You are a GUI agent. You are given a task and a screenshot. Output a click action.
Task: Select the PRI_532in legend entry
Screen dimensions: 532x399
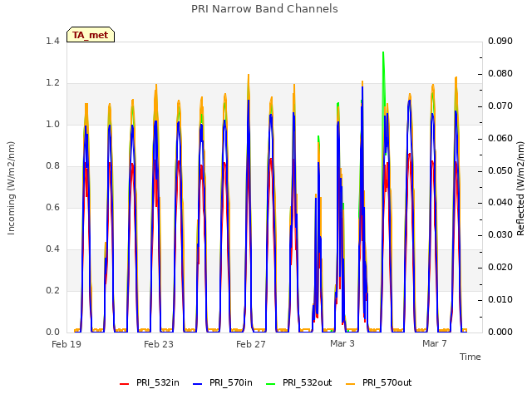point(150,382)
